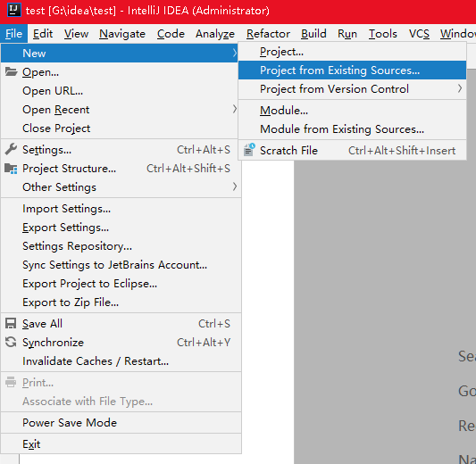Open the Navigate menu
Screen dimensions: 476x464
tap(122, 34)
